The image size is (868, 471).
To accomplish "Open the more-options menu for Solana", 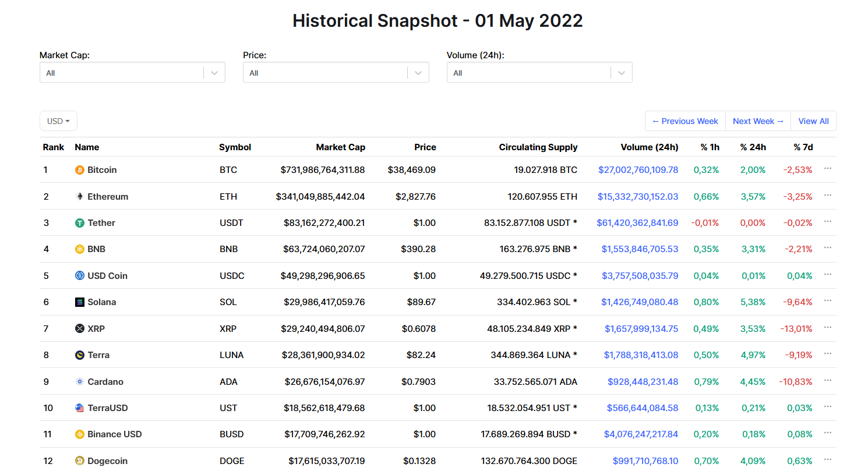I will point(828,300).
